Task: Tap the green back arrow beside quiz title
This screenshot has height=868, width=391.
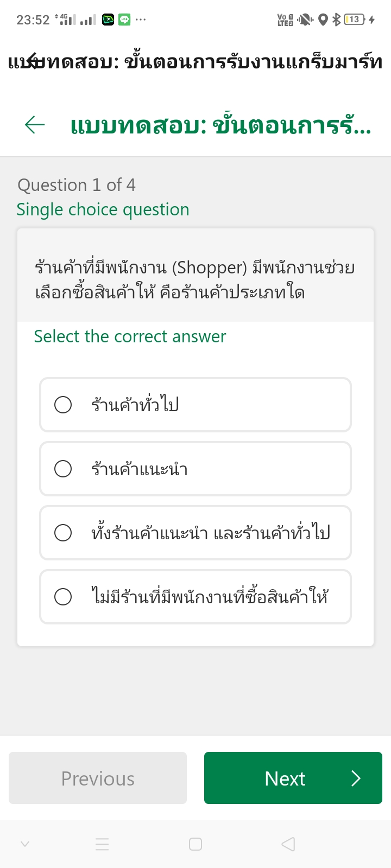Action: [x=35, y=125]
